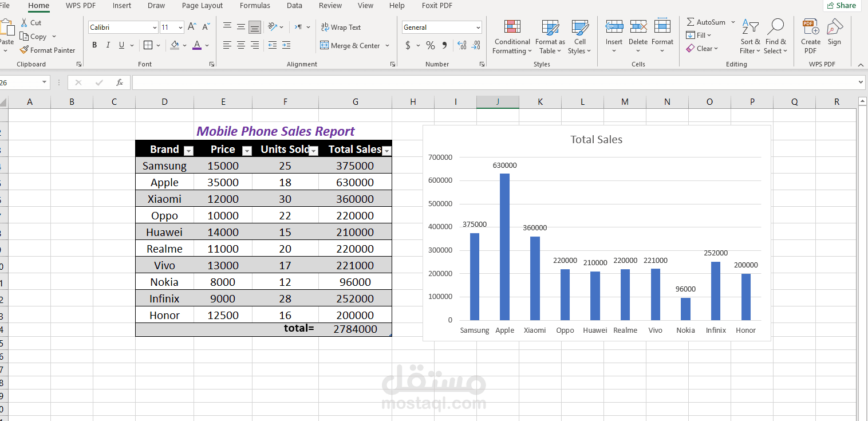Select Align Left horizontal alignment
Image resolution: width=868 pixels, height=421 pixels.
pos(227,45)
